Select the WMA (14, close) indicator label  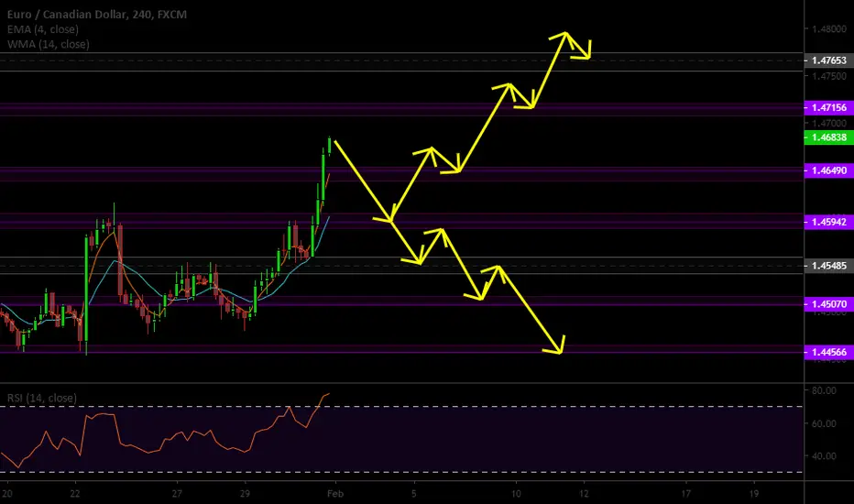tap(48, 44)
